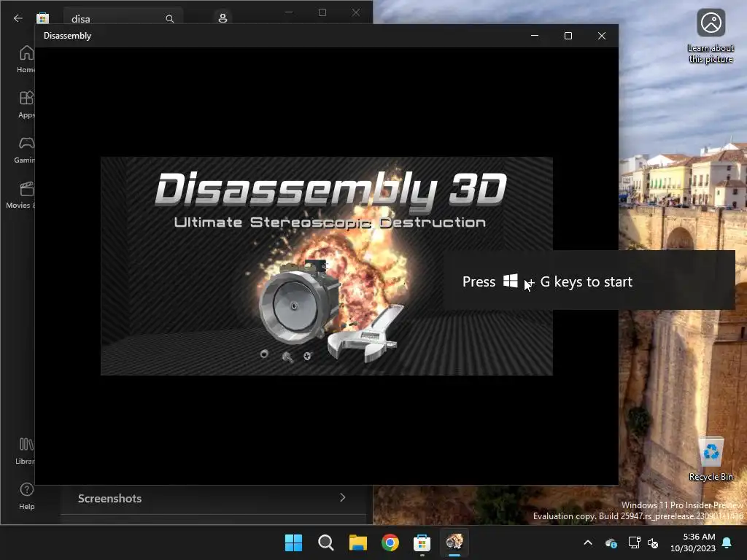Screen dimensions: 747x560
Task: Click the Store search magnifier icon
Action: (x=169, y=18)
